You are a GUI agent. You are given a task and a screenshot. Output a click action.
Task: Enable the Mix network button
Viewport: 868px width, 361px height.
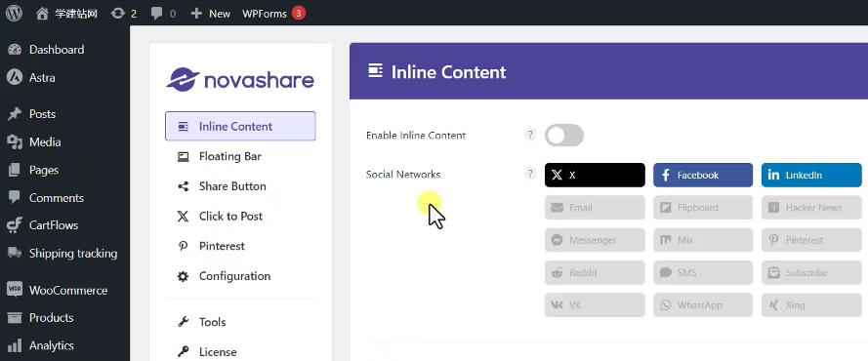tap(702, 240)
